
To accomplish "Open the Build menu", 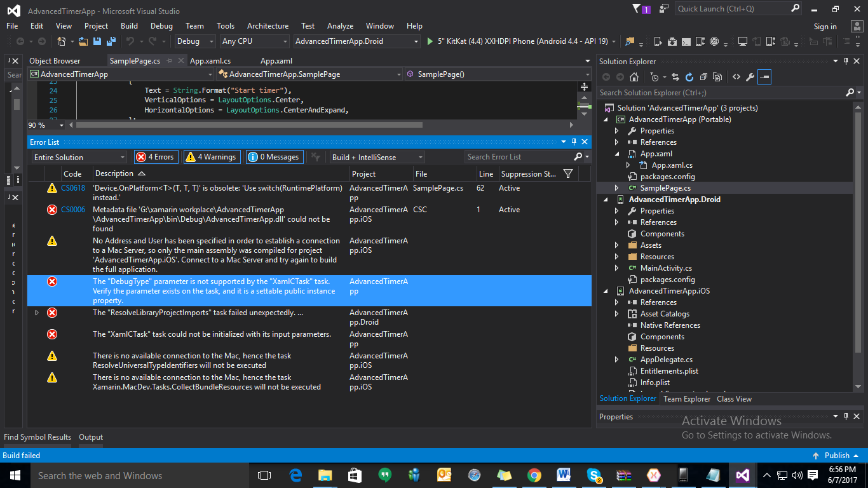I will [129, 26].
